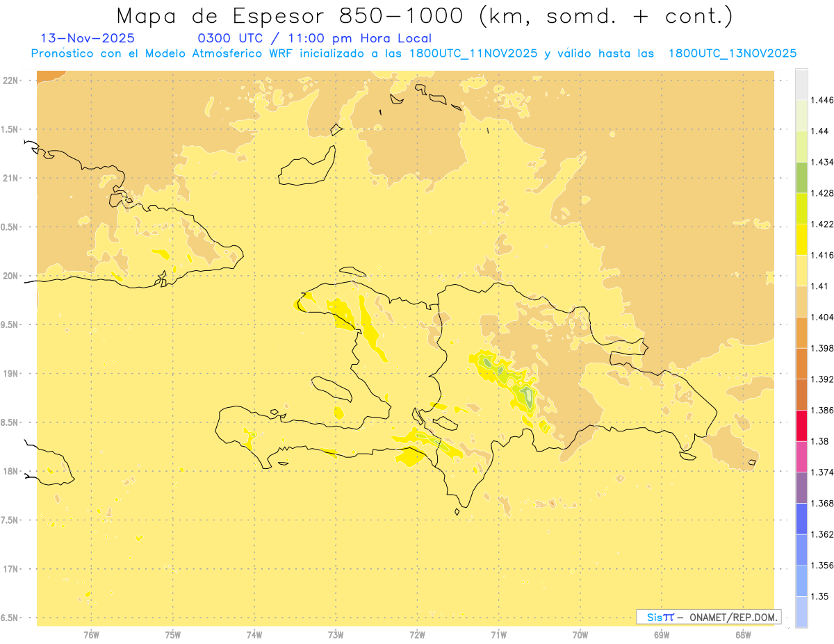Viewport: 834px width, 644px height.
Task: Click the longitude label '76W'
Action: [x=91, y=635]
